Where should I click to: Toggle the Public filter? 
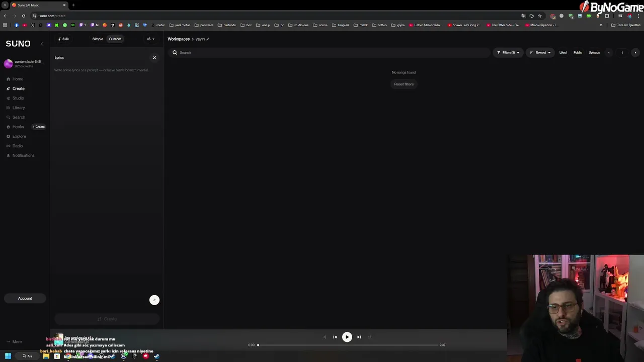point(578,52)
